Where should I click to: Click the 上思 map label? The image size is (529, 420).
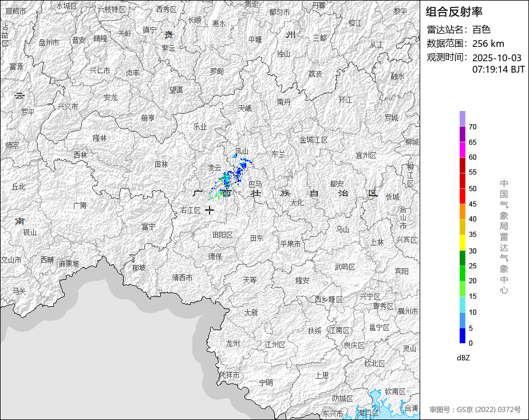click(x=322, y=375)
